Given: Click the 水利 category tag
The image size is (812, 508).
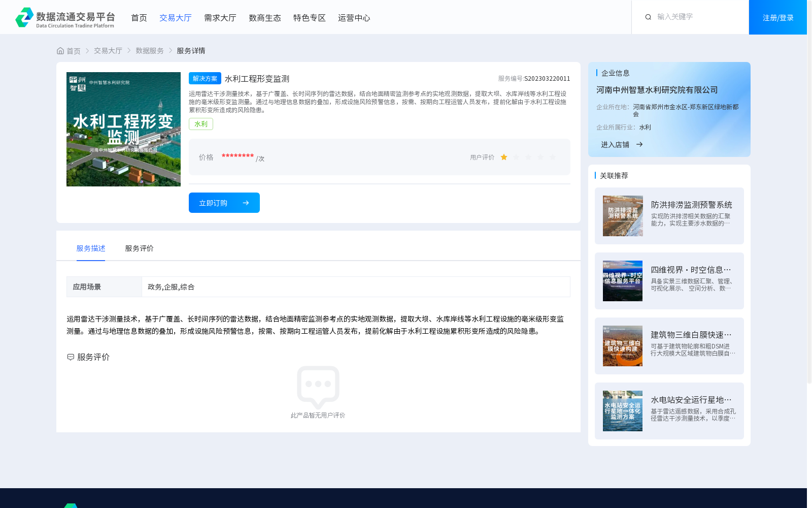Looking at the screenshot, I should [x=201, y=124].
